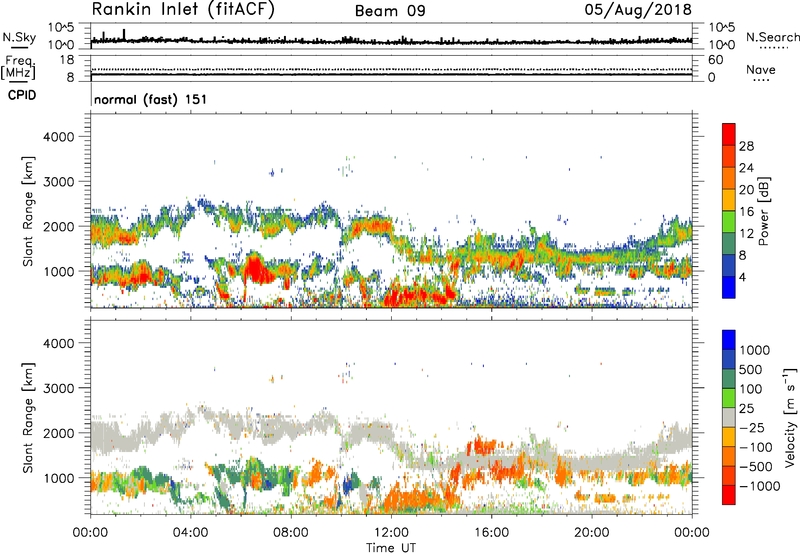Pick the red top segment of power colorbar
This screenshot has height=554, width=800.
[729, 134]
